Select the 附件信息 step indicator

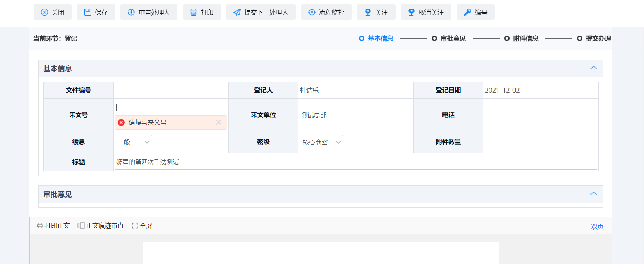pos(521,38)
